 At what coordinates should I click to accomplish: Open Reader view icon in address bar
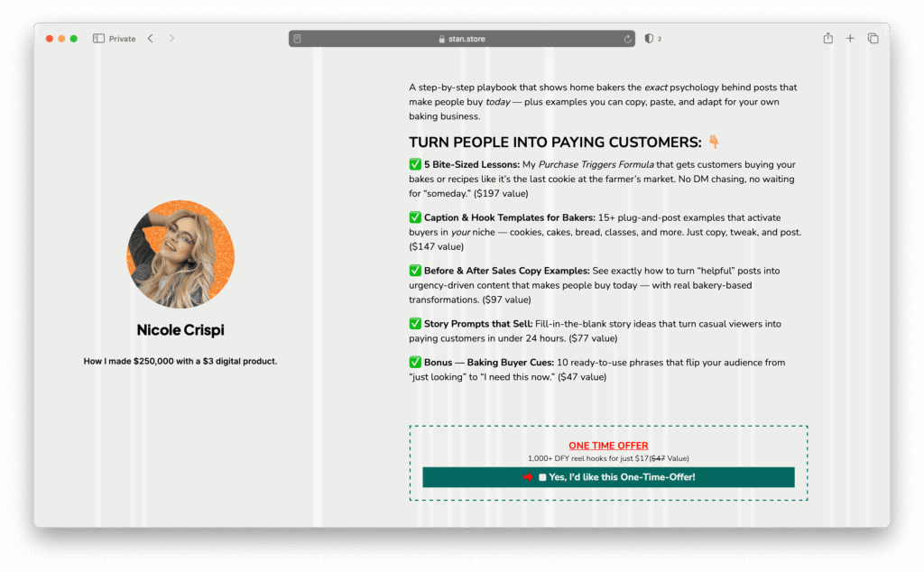click(x=298, y=39)
